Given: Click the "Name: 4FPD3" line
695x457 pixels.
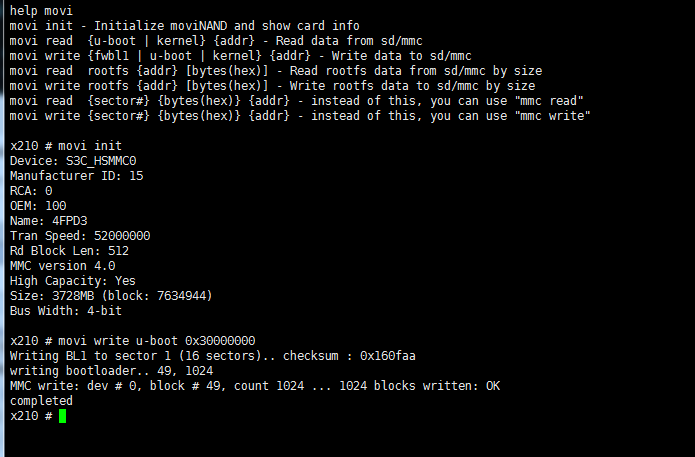Looking at the screenshot, I should [x=48, y=220].
